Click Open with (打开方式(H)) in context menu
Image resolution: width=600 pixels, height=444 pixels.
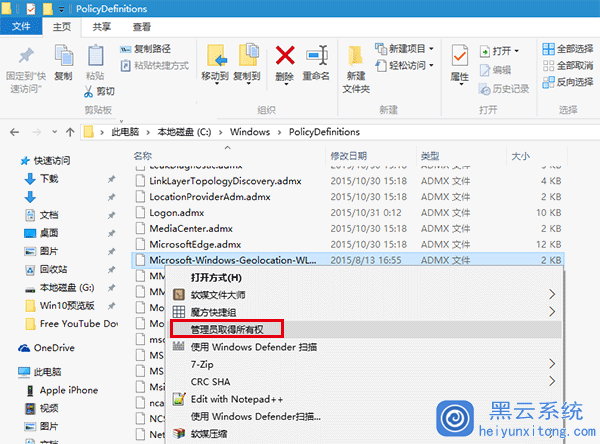coord(216,278)
